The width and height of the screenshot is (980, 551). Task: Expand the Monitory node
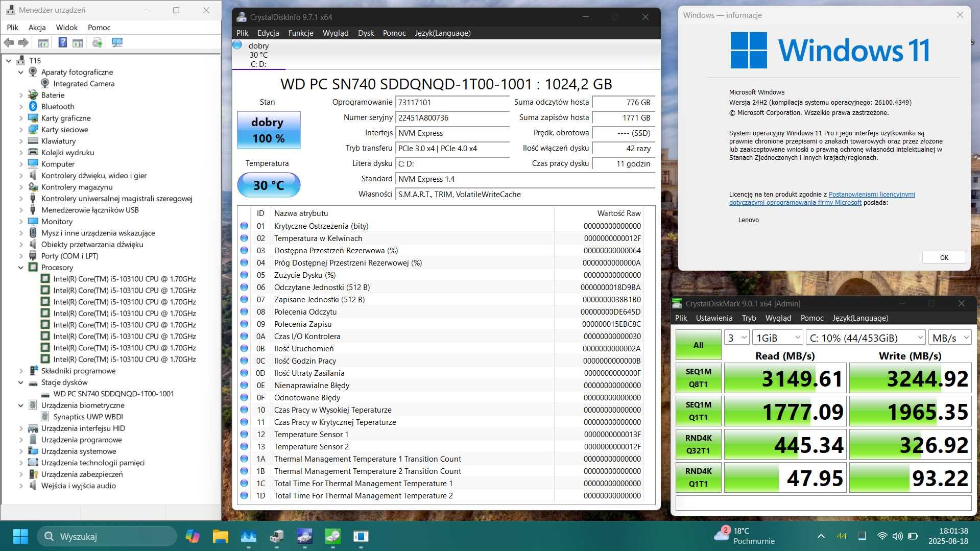point(21,222)
